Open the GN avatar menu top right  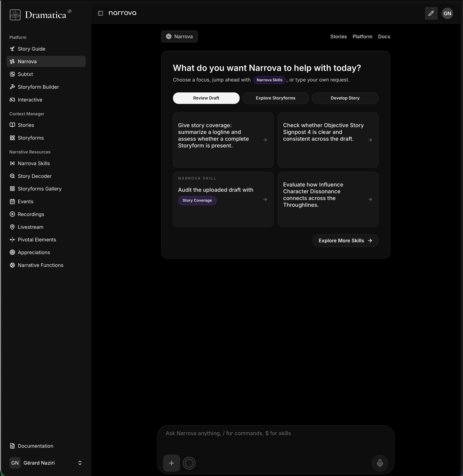point(447,13)
